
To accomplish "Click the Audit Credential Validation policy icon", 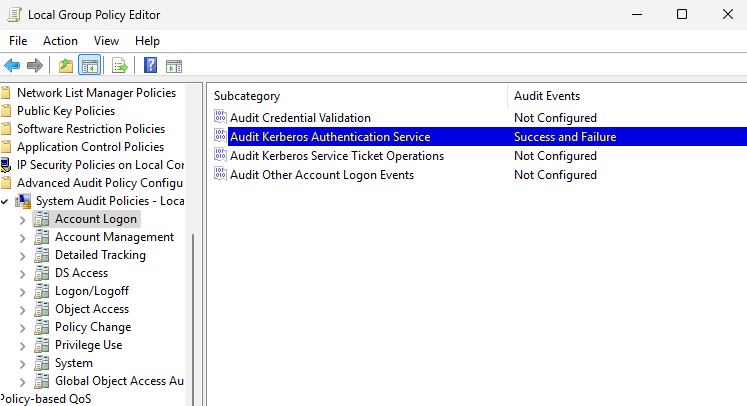I will 220,118.
